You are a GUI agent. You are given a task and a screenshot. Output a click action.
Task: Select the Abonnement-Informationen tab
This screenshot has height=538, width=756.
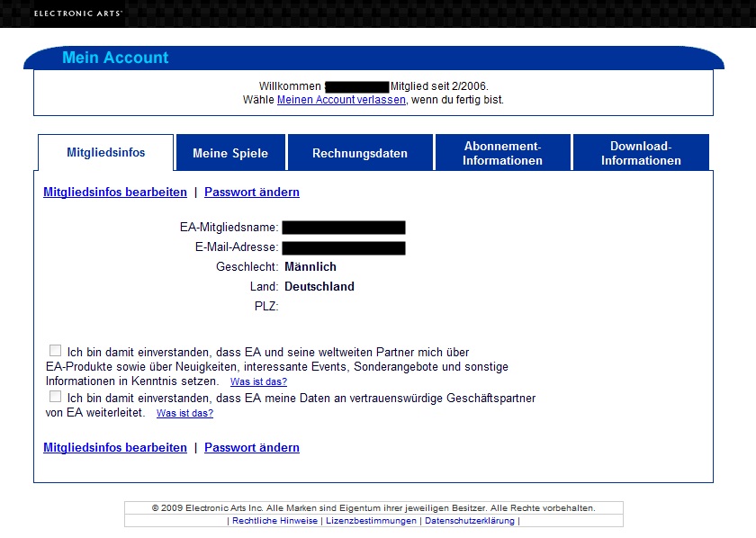click(502, 153)
